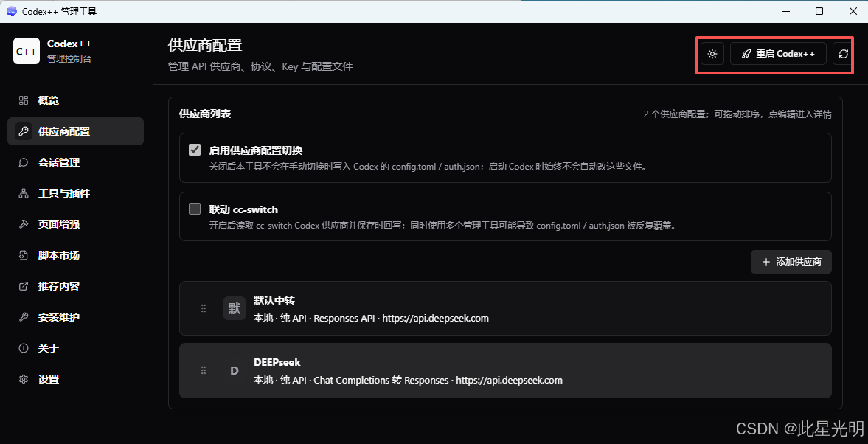The height and width of the screenshot is (444, 868).
Task: Open the 关于 page
Action: (x=75, y=348)
